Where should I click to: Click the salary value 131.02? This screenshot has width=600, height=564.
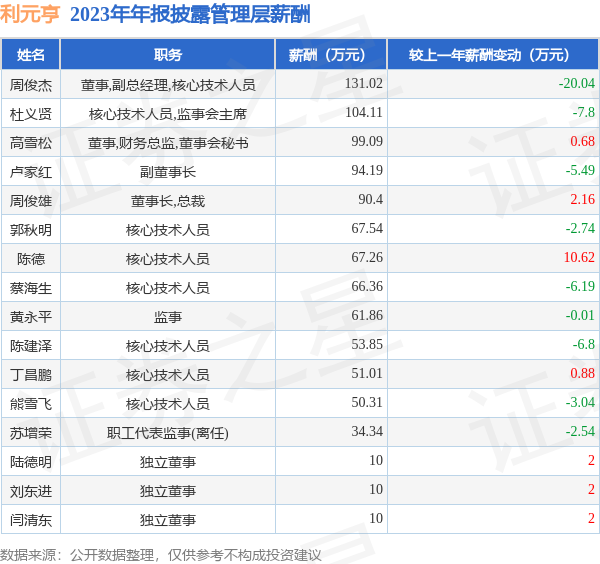[x=364, y=83]
